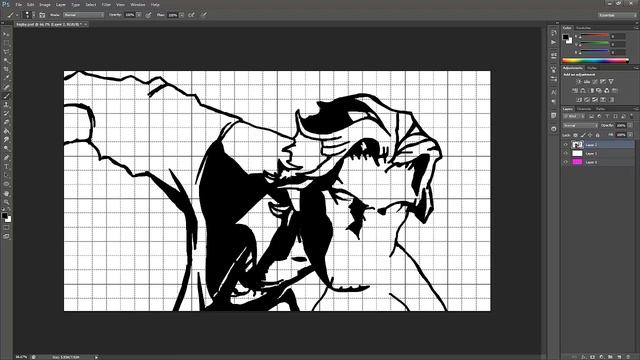Toggle pressure for opacity in options bar
Image resolution: width=640 pixels, height=360 pixels.
[148, 15]
